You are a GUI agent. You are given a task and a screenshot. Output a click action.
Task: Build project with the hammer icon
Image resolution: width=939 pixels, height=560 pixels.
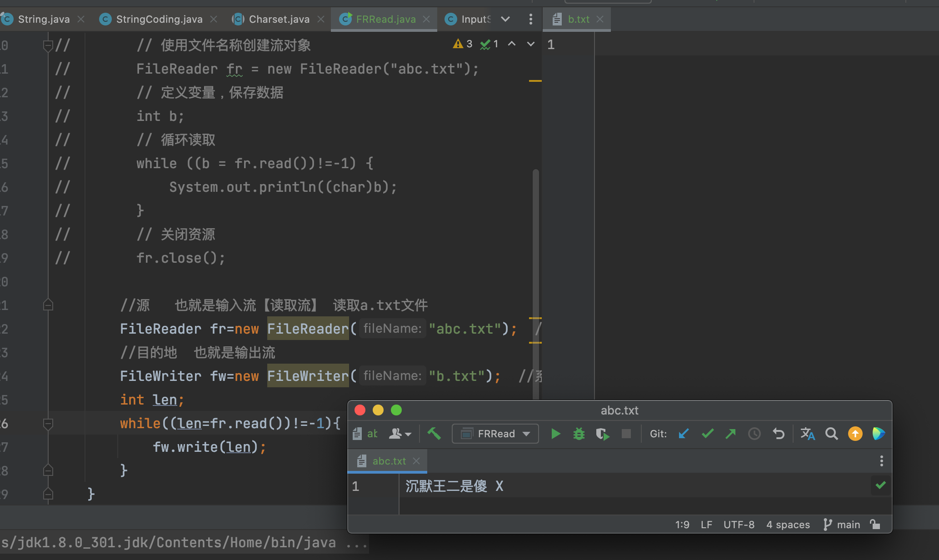click(434, 434)
